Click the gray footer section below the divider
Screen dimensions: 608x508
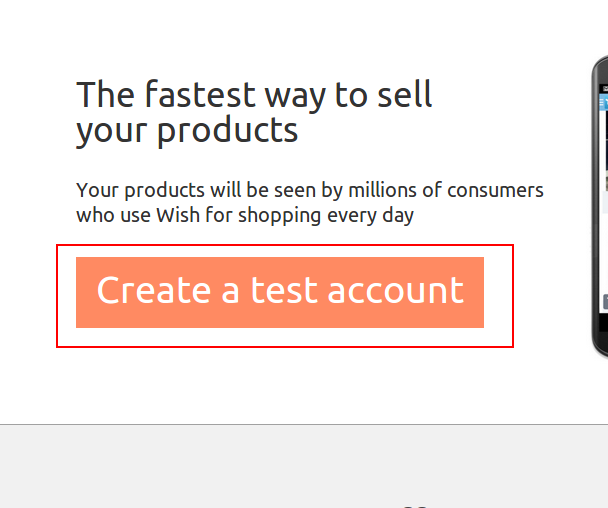point(300,465)
